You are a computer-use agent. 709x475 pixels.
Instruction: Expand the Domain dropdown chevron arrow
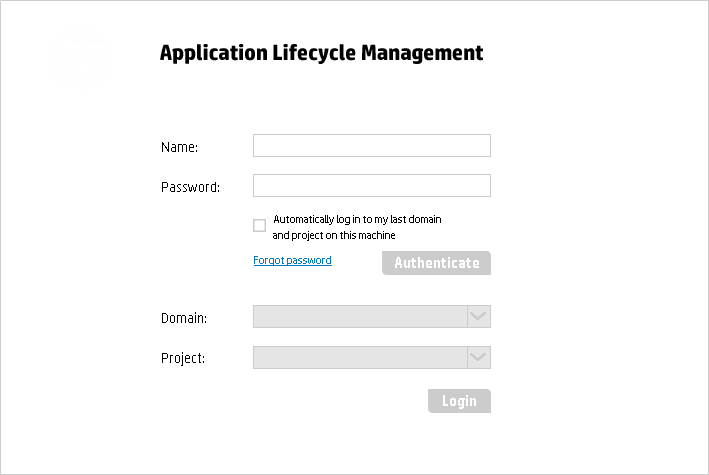(x=478, y=316)
